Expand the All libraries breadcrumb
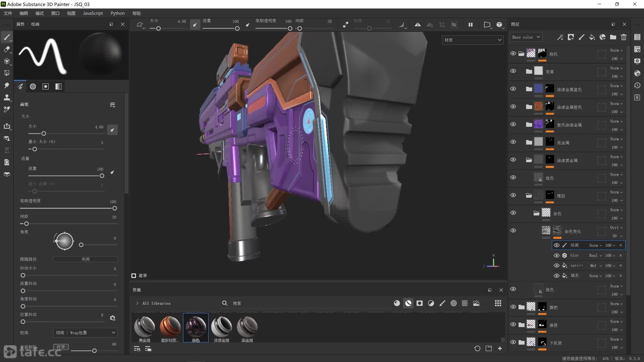This screenshot has height=362, width=644. 137,303
